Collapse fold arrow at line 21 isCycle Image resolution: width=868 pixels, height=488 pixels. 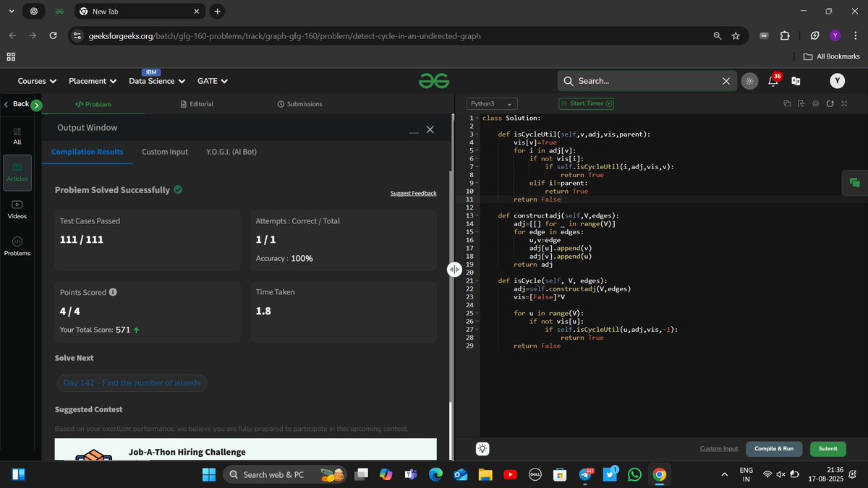pyautogui.click(x=477, y=281)
